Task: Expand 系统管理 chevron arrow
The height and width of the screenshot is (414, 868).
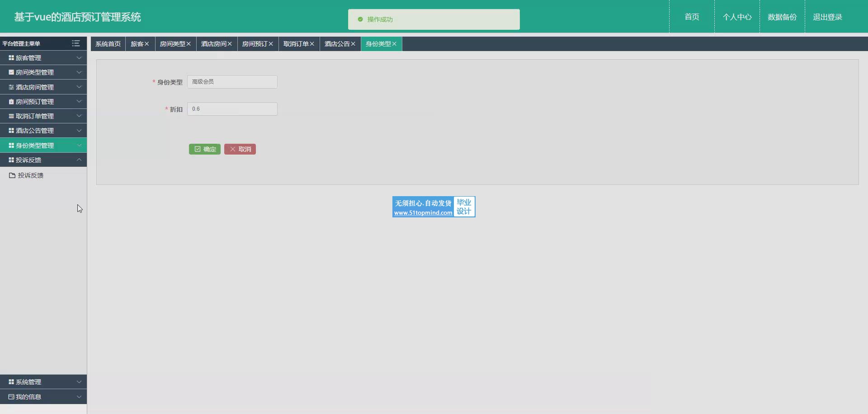Action: click(x=79, y=382)
